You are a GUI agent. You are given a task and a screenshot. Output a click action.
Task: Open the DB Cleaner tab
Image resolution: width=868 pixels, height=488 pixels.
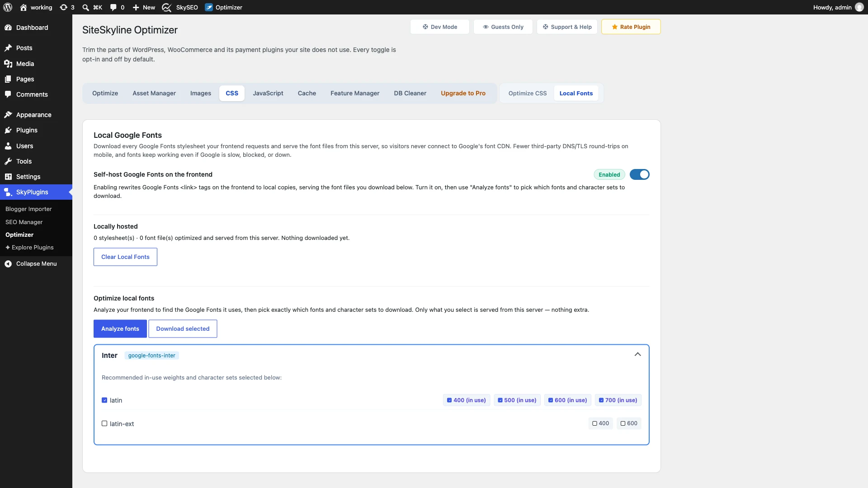pyautogui.click(x=410, y=93)
